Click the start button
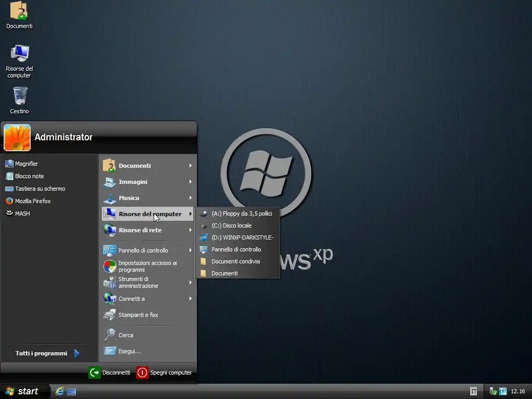Screen dimensions: 532x399 coord(24,391)
